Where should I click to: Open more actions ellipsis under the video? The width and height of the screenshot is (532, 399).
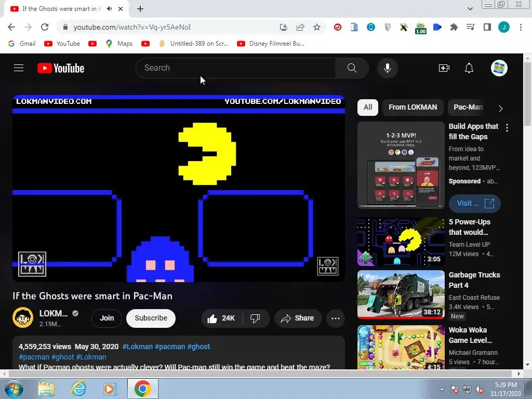335,318
